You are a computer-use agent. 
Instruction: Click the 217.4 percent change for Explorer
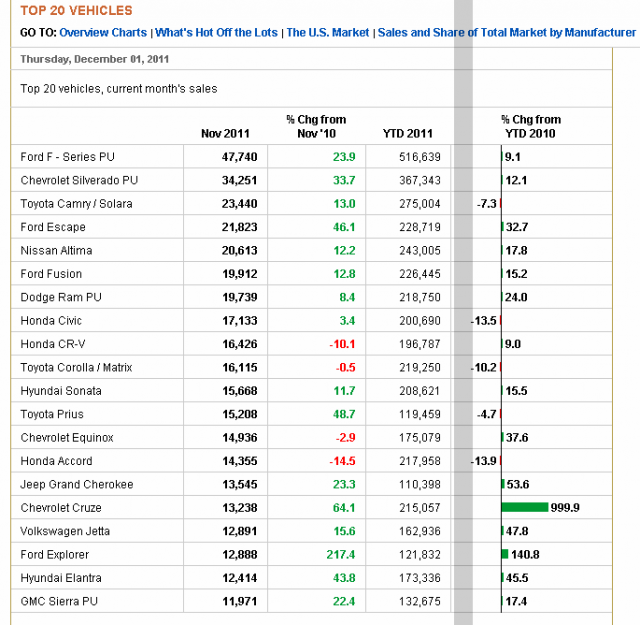click(x=341, y=555)
